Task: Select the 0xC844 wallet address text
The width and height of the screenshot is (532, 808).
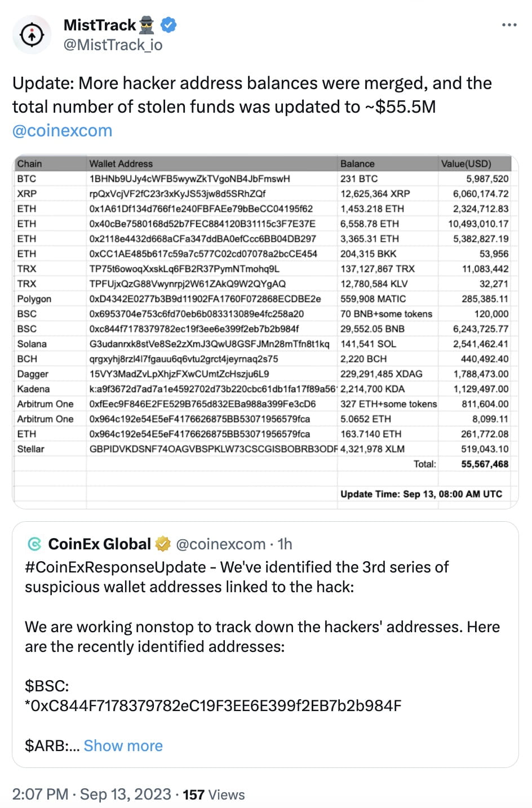Action: (x=213, y=705)
